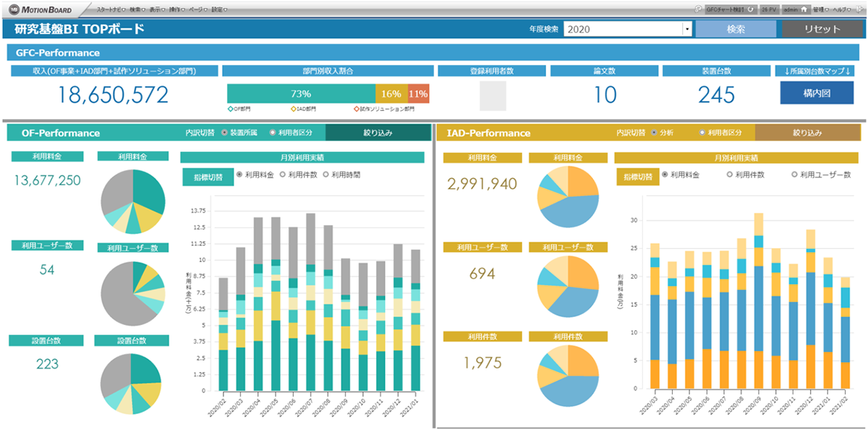The height and width of the screenshot is (430, 868).
Task: Click the IAD 利用件数 value 1,975
Action: coord(482,361)
